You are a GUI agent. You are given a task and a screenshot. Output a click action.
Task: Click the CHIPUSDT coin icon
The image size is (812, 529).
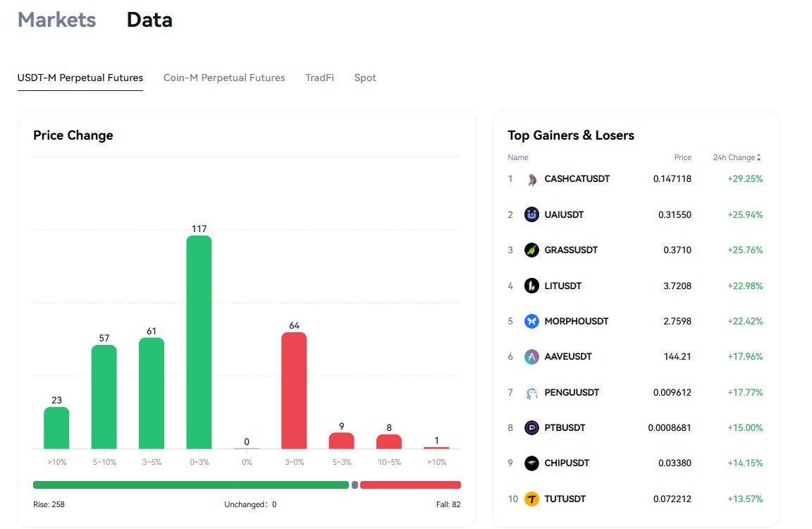(531, 463)
